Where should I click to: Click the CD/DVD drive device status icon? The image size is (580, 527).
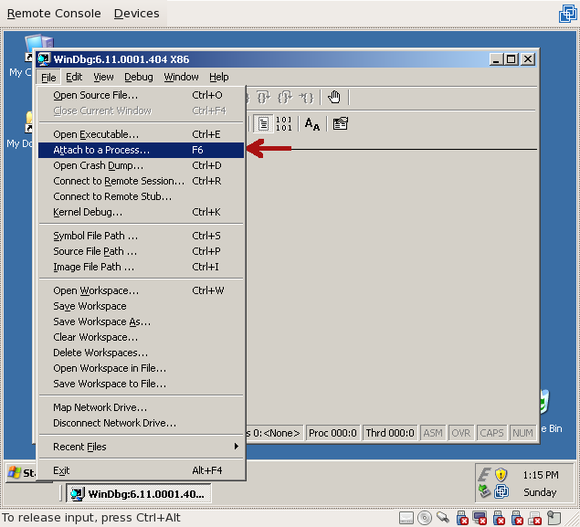click(x=424, y=518)
